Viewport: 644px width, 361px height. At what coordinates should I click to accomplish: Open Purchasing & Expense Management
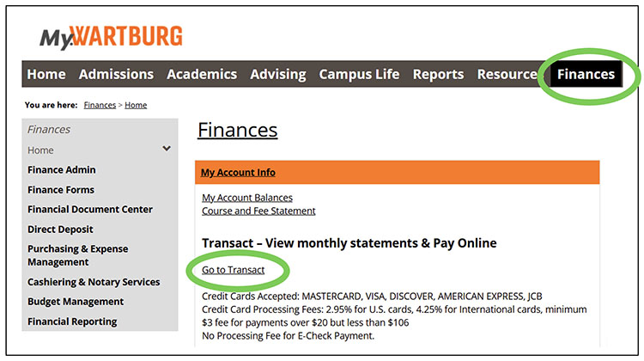click(77, 255)
